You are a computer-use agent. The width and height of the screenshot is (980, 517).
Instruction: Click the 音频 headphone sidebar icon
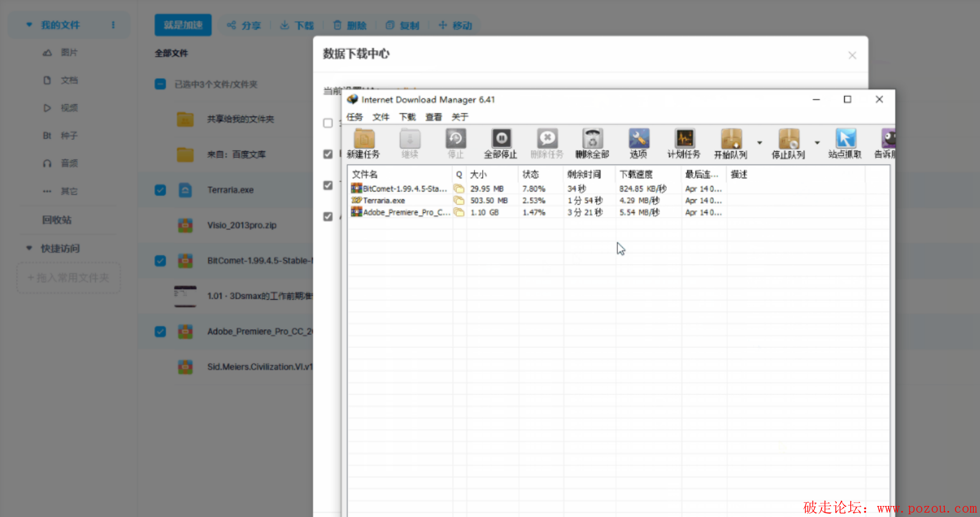47,164
